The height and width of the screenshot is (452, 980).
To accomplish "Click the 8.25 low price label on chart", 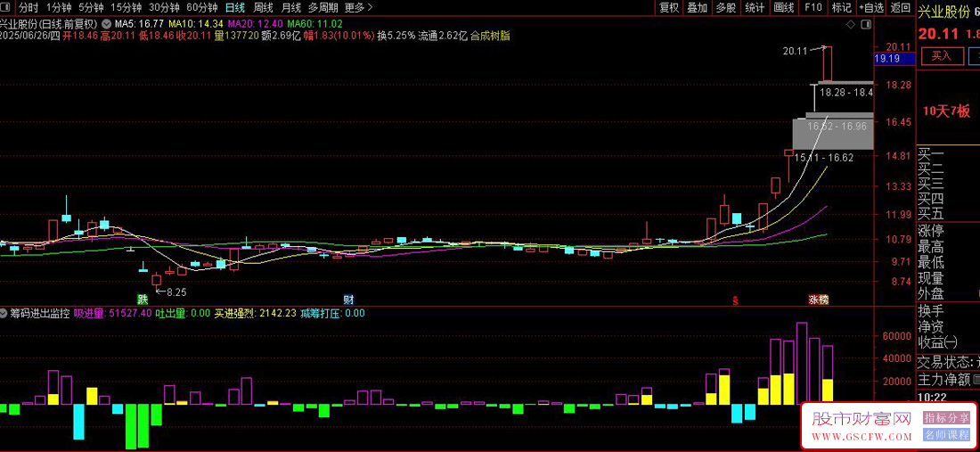I will pyautogui.click(x=176, y=292).
